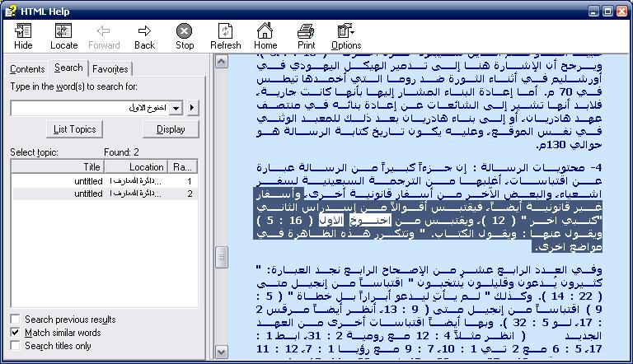Maximize the HTML Help window
Image resolution: width=633 pixels, height=364 pixels.
pos(607,11)
